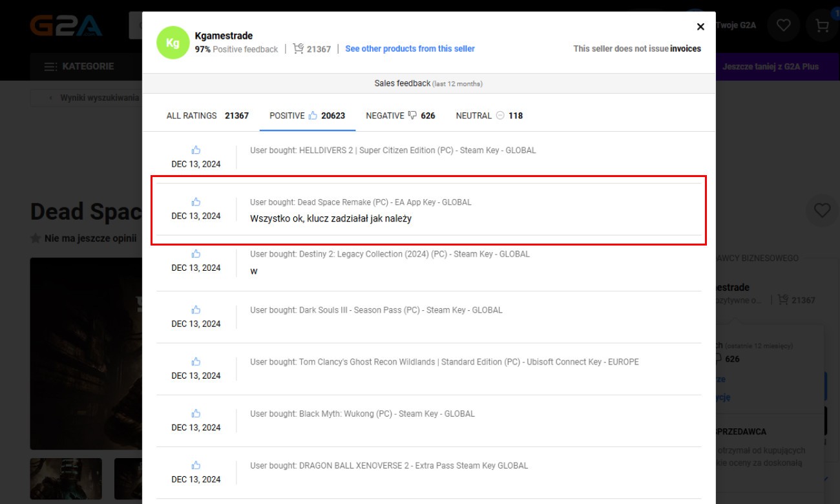Click the Kgamestrade seller avatar

(x=173, y=43)
